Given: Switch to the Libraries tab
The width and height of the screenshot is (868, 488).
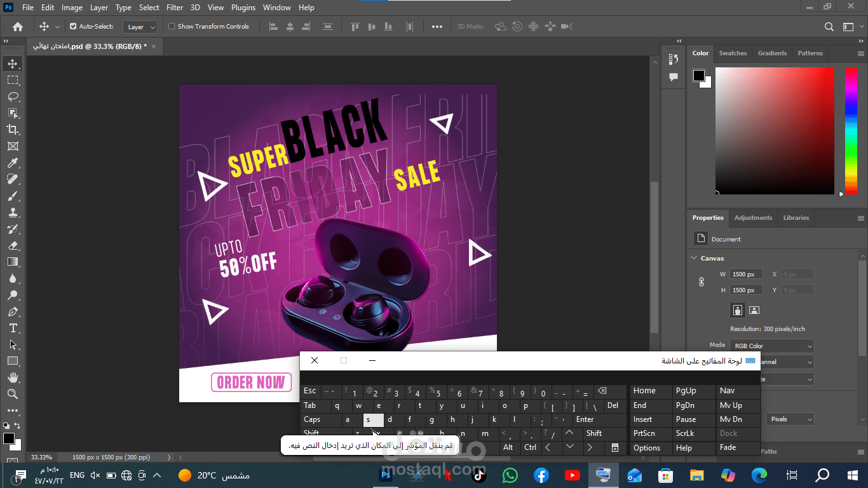Looking at the screenshot, I should click(x=796, y=218).
